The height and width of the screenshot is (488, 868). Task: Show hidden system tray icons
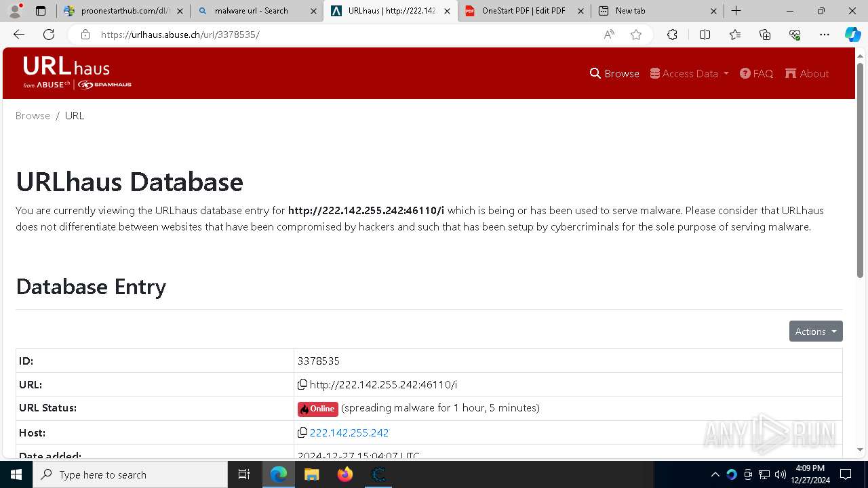pos(715,474)
